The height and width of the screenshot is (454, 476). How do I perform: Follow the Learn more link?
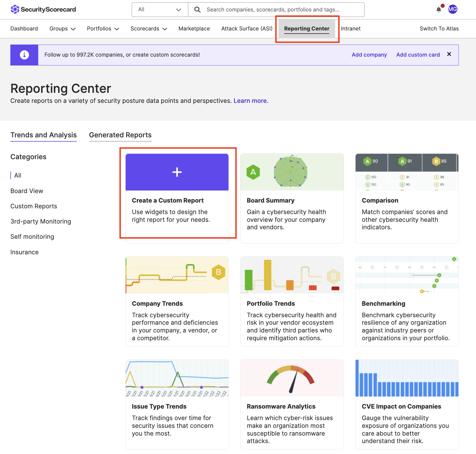tap(251, 101)
